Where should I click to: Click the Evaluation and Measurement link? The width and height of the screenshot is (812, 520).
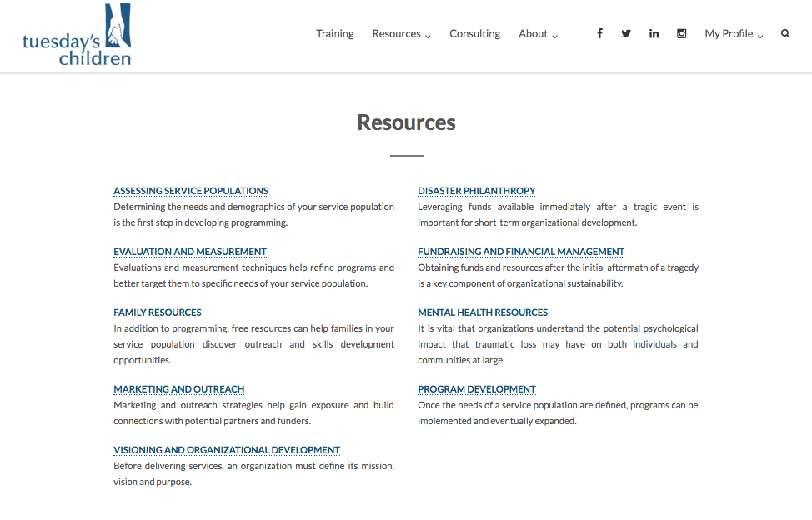(x=189, y=252)
